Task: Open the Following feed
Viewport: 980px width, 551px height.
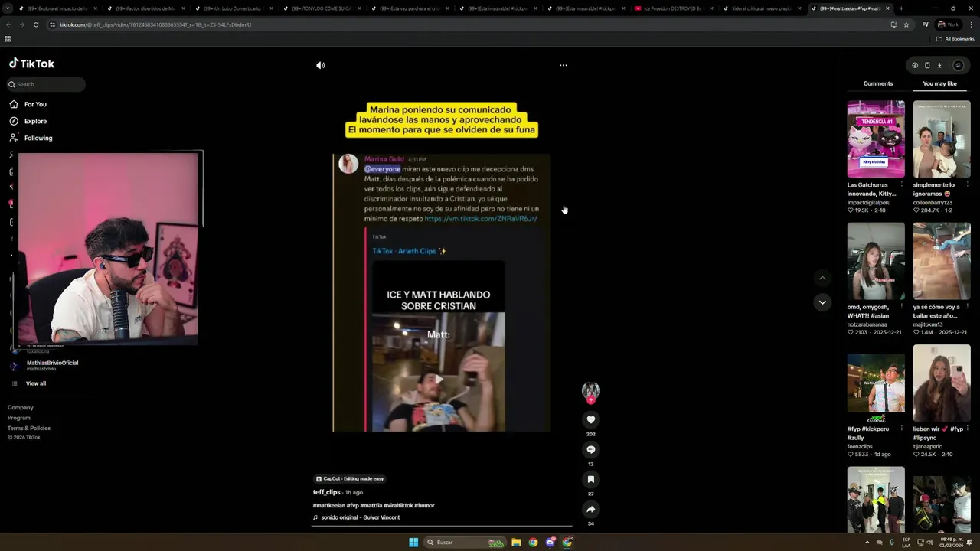Action: coord(38,138)
